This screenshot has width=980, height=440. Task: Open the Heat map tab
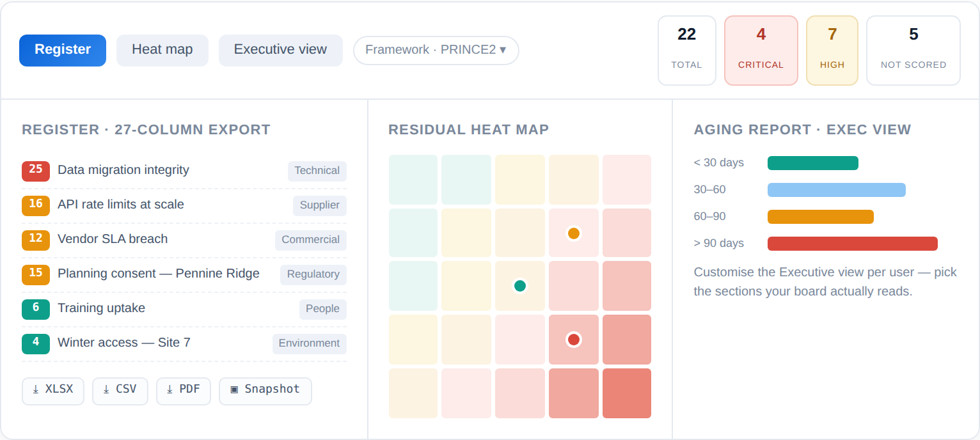click(x=162, y=50)
